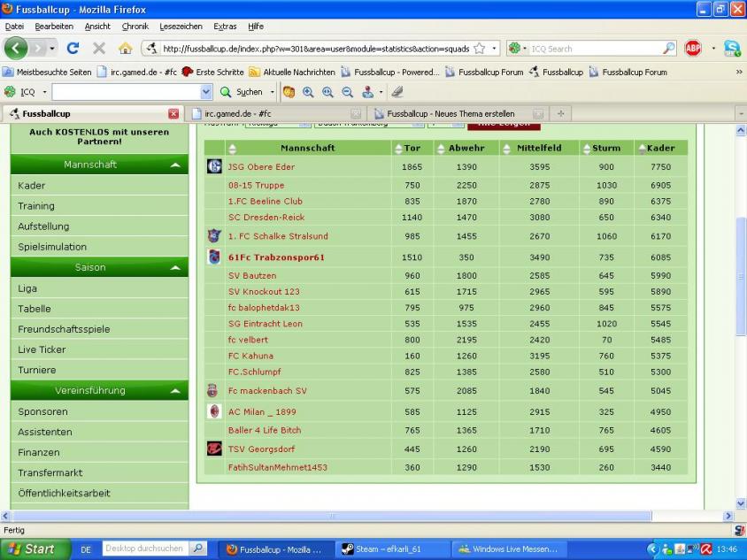Collapse the Mannschaft sidebar section
Screen dimensions: 747x560
click(175, 165)
